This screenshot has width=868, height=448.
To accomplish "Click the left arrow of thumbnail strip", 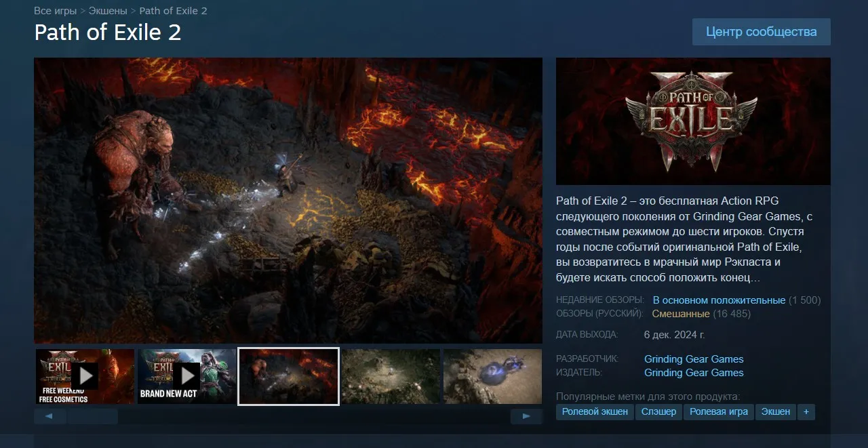I will (x=50, y=416).
